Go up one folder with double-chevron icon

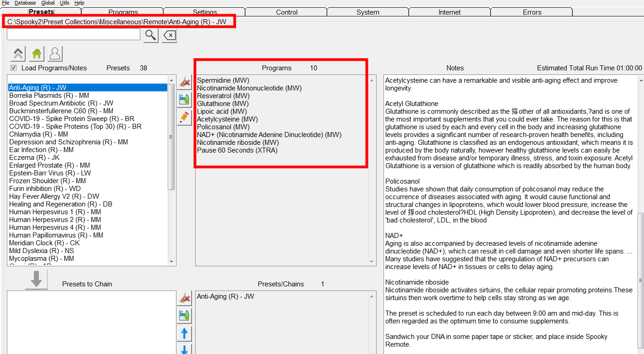[18, 54]
